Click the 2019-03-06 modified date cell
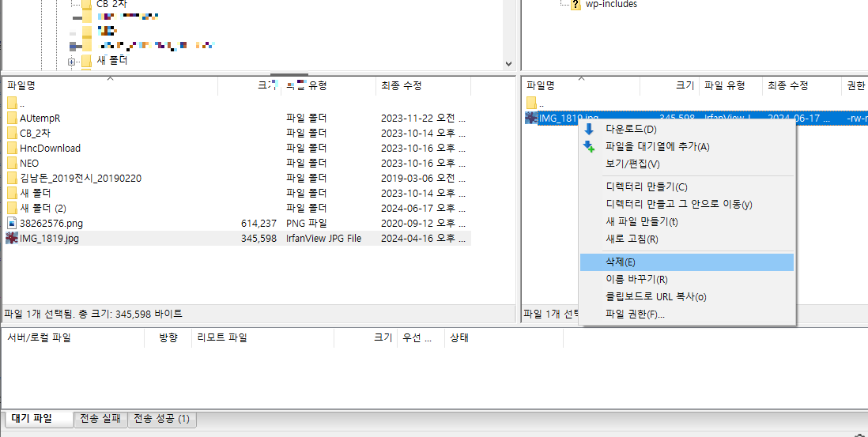The width and height of the screenshot is (868, 437). (424, 178)
